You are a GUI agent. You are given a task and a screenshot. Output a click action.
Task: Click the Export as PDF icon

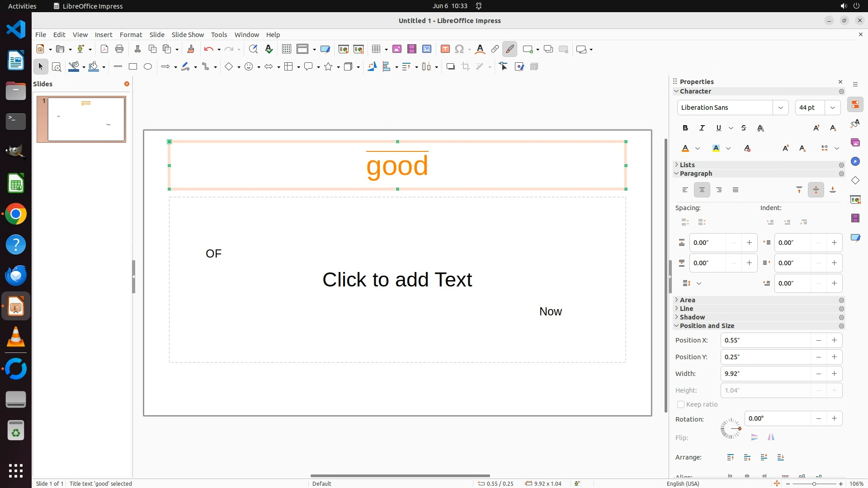104,49
